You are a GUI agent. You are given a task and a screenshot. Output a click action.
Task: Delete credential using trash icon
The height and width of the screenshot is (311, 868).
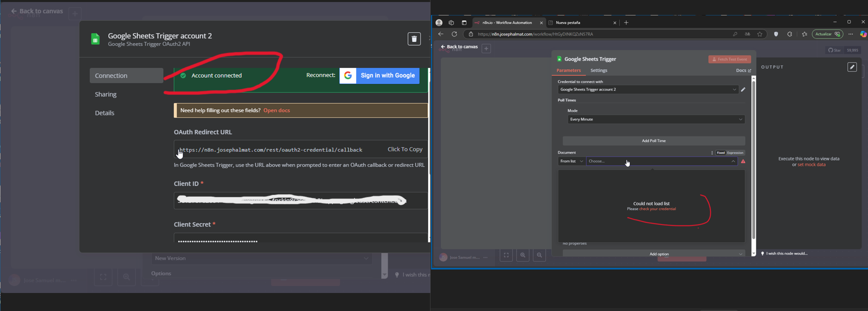pos(414,39)
